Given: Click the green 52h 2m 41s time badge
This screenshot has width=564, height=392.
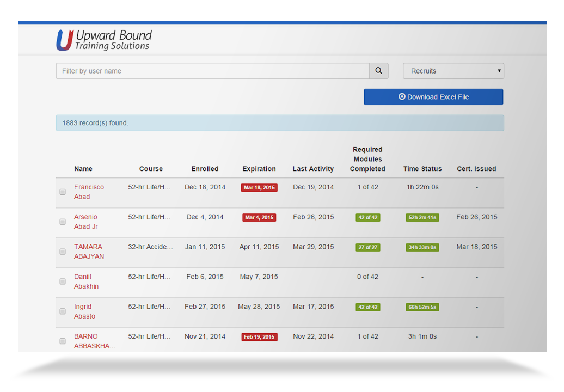Looking at the screenshot, I should [x=422, y=217].
